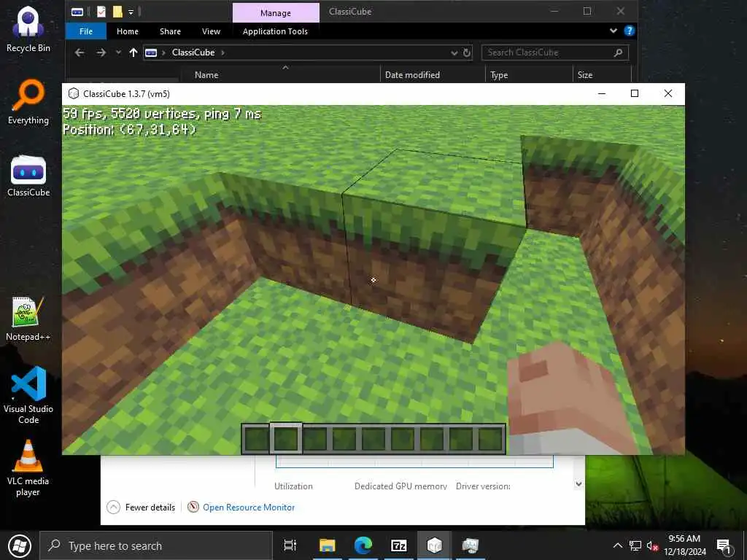Open the recent locations dropdown in Explorer
This screenshot has height=560, width=747.
[118, 52]
